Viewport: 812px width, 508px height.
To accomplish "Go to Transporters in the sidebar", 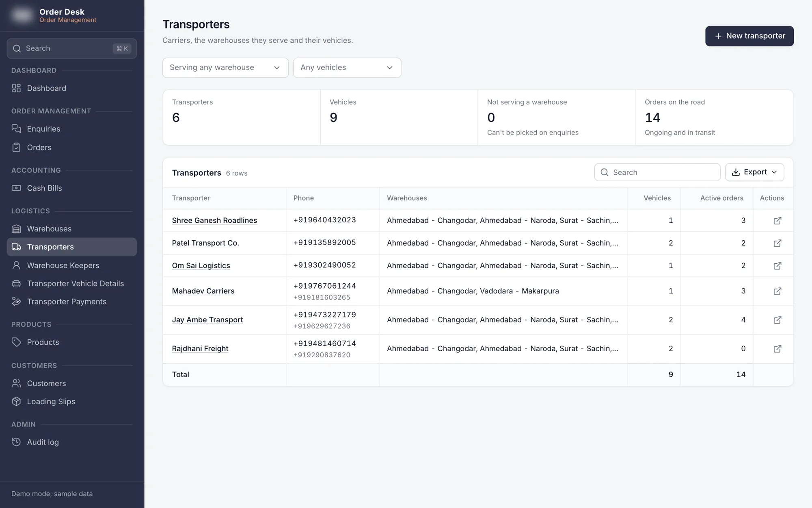I will tap(72, 247).
